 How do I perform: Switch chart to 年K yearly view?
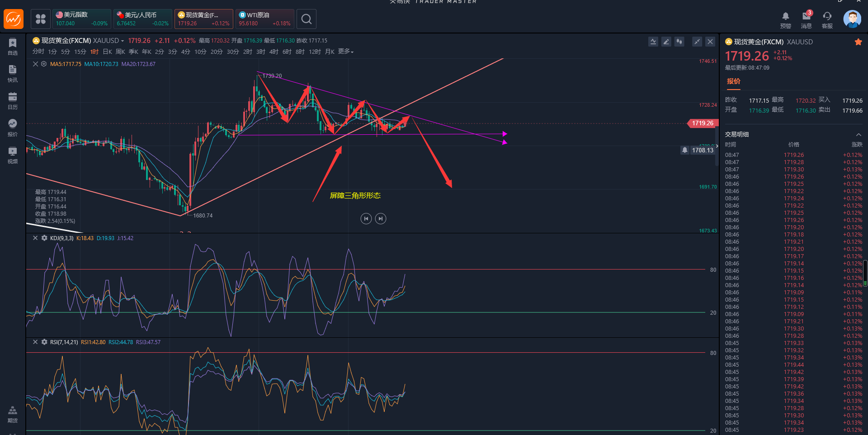(x=146, y=52)
